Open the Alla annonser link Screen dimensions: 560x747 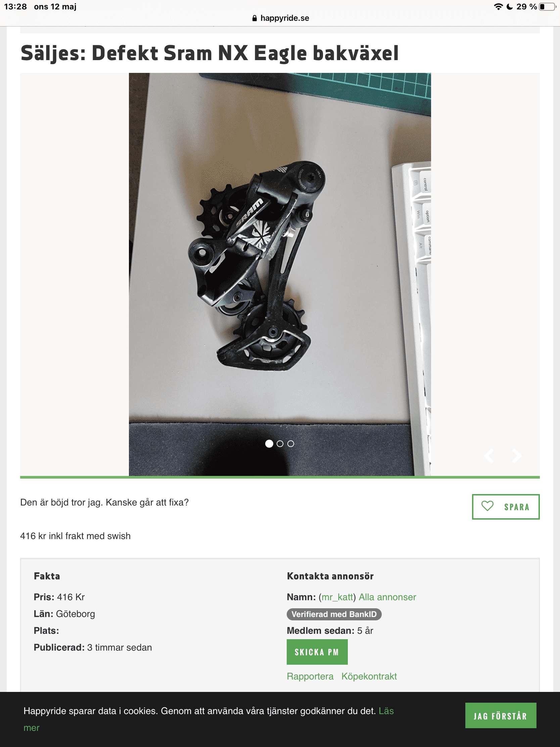pyautogui.click(x=387, y=597)
